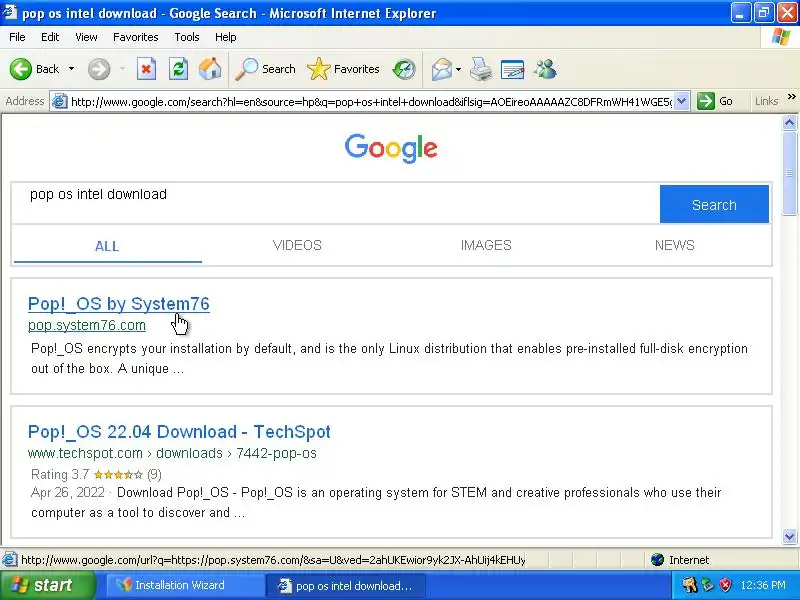Expand the address bar history dropdown

point(682,102)
